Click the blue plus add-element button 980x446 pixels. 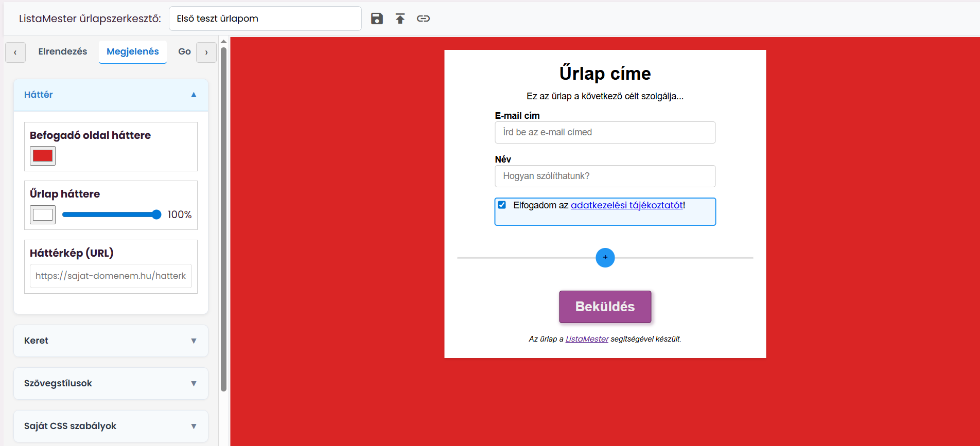pyautogui.click(x=605, y=258)
